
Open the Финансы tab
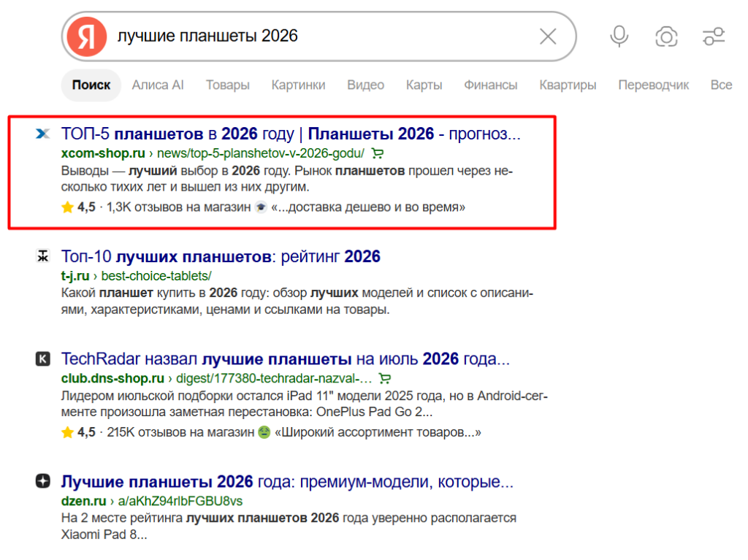490,85
